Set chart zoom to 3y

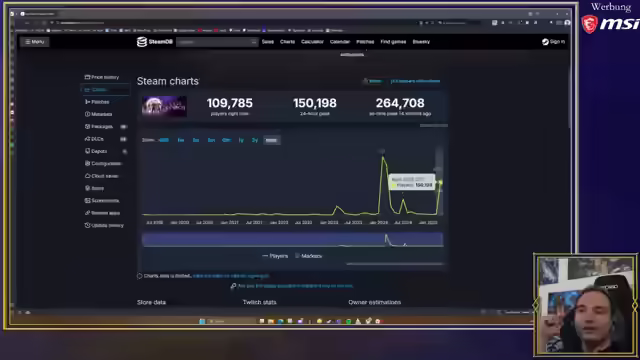point(255,140)
